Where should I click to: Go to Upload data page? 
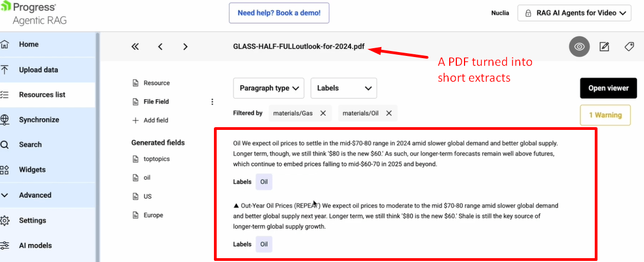[38, 70]
